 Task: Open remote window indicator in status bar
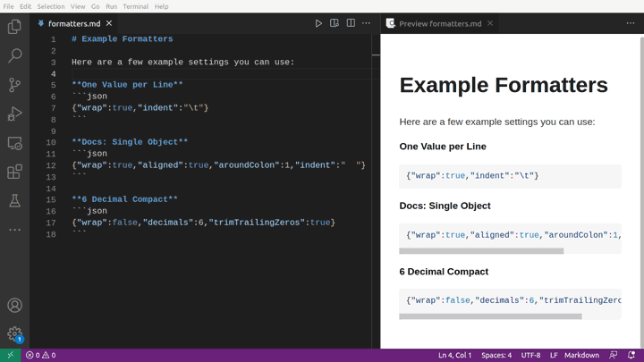point(10,355)
